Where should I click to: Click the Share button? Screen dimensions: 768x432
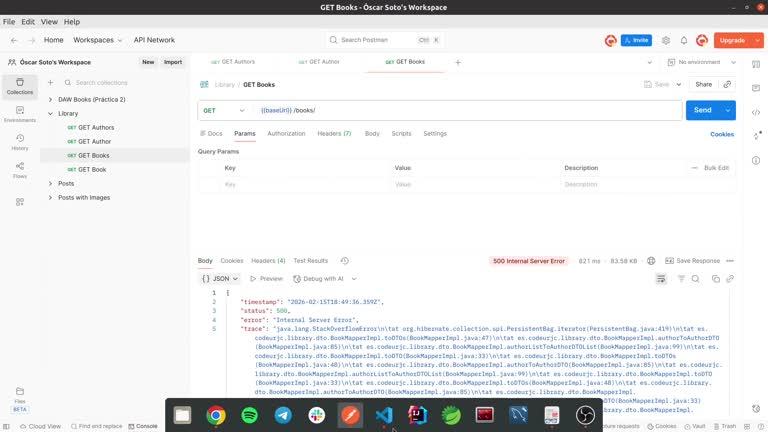point(703,84)
